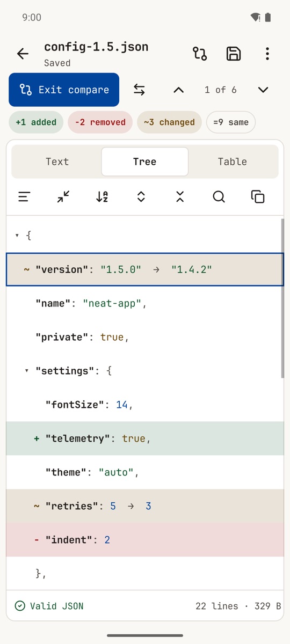Tap the battery icon in status bar
Screen dimensions: 290x644
(268, 18)
